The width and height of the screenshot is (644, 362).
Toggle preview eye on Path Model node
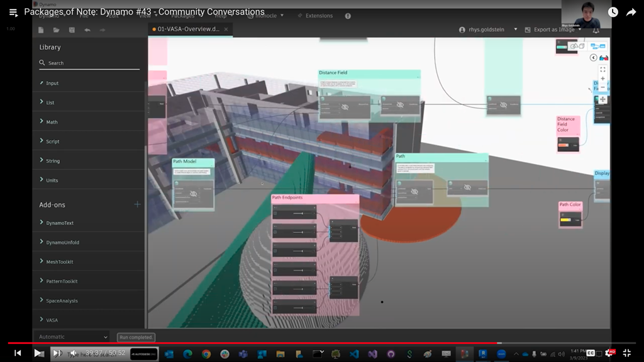tap(193, 194)
